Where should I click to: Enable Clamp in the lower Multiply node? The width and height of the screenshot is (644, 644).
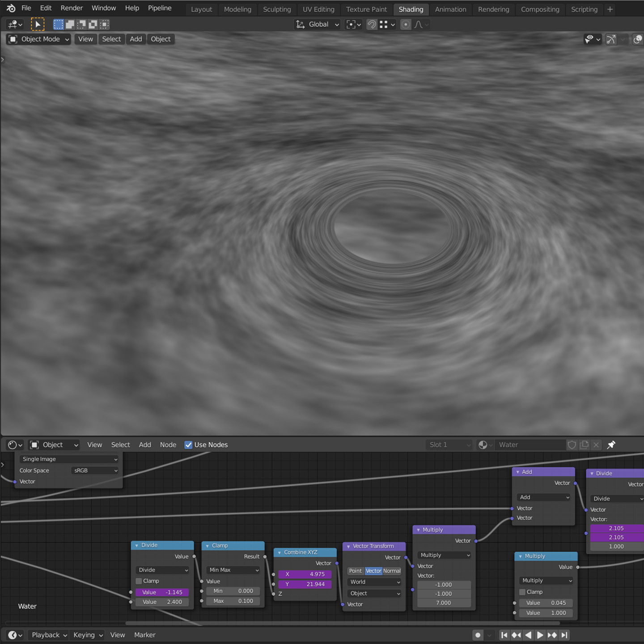tap(522, 592)
